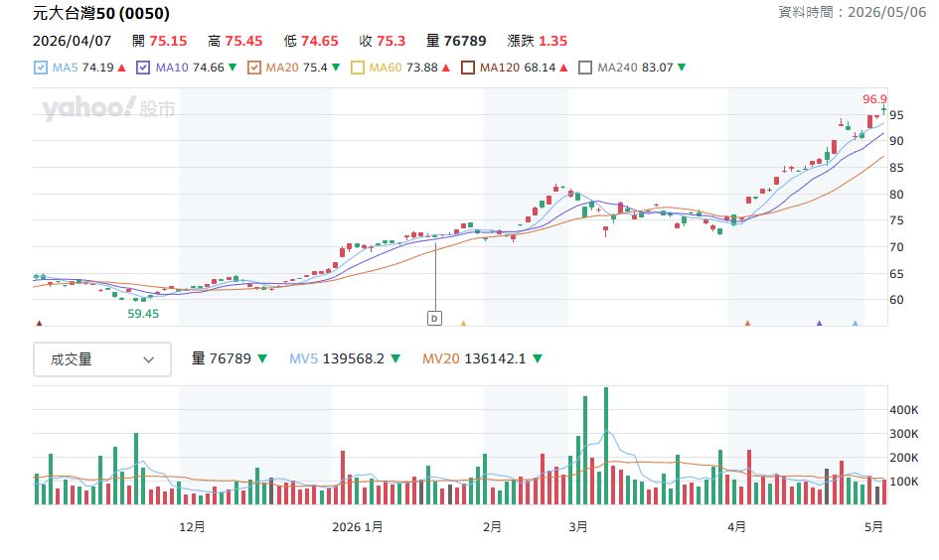Click the open price 75.15
The image size is (939, 560).
pos(168,42)
